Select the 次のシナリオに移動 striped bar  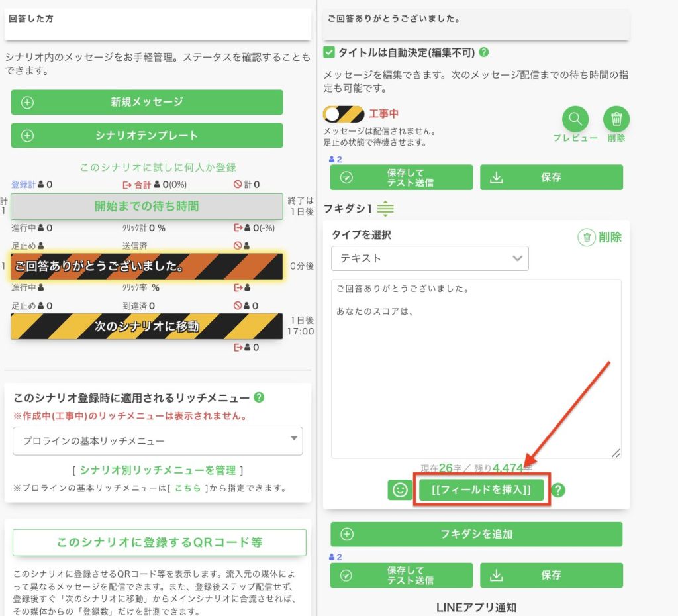[x=146, y=326]
